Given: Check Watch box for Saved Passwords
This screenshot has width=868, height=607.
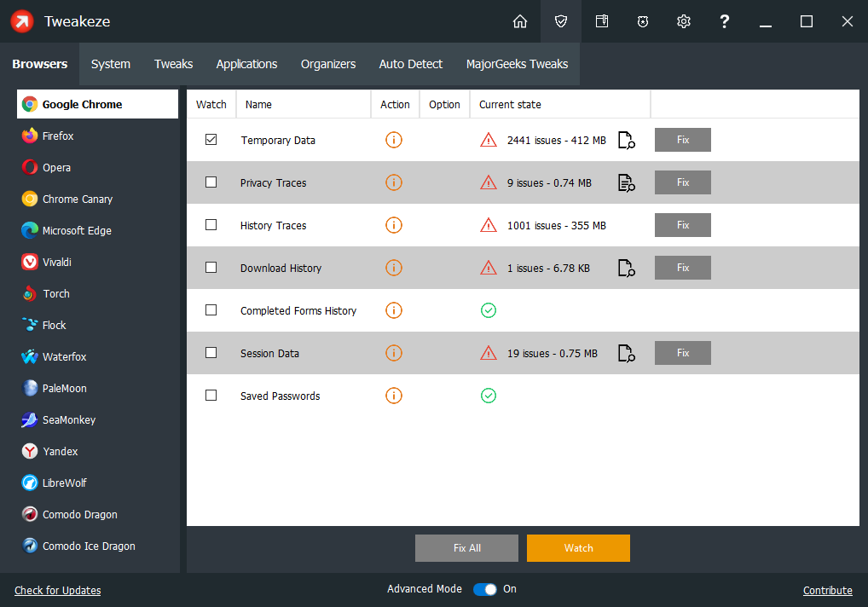Looking at the screenshot, I should click(211, 395).
